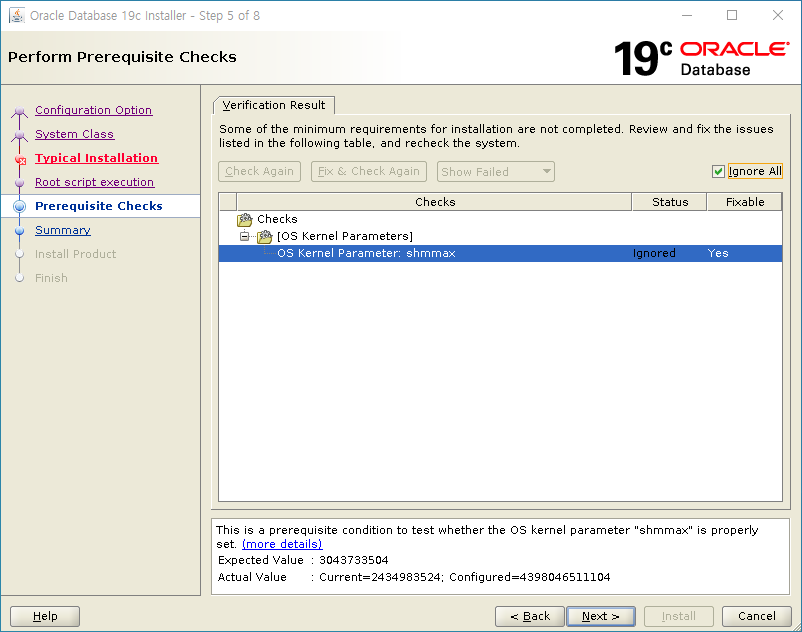
Task: Click the Typical Installation error step icon
Action: pos(20,159)
